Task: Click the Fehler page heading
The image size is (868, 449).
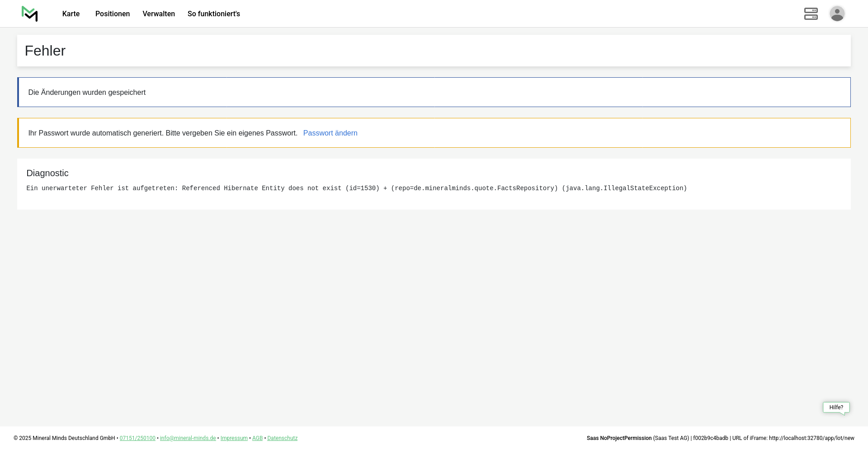Action: pos(45,51)
